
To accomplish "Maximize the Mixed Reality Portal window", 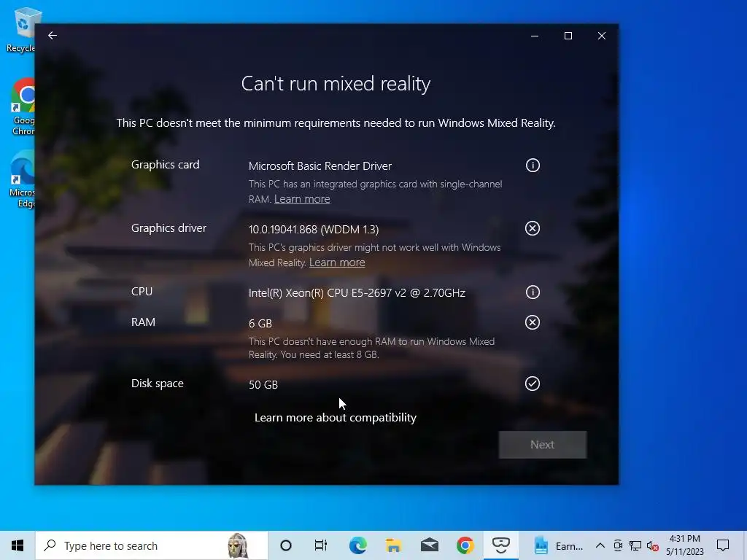I will (568, 36).
